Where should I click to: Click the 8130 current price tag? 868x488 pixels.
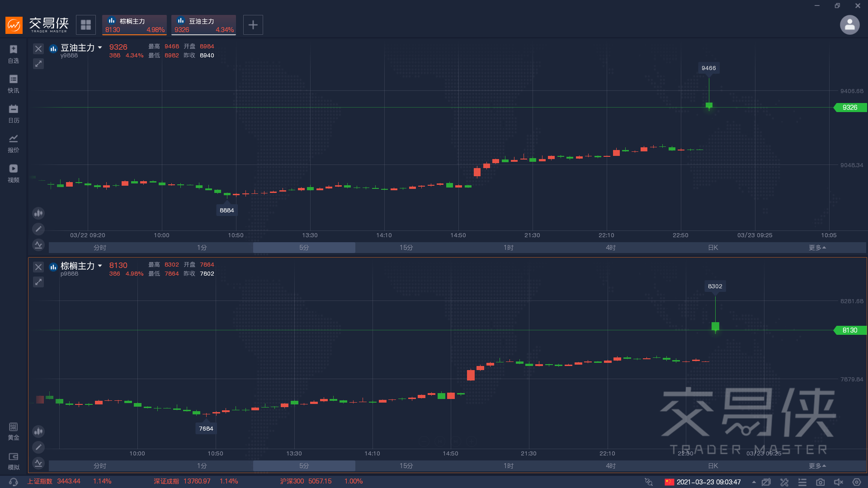click(x=850, y=330)
